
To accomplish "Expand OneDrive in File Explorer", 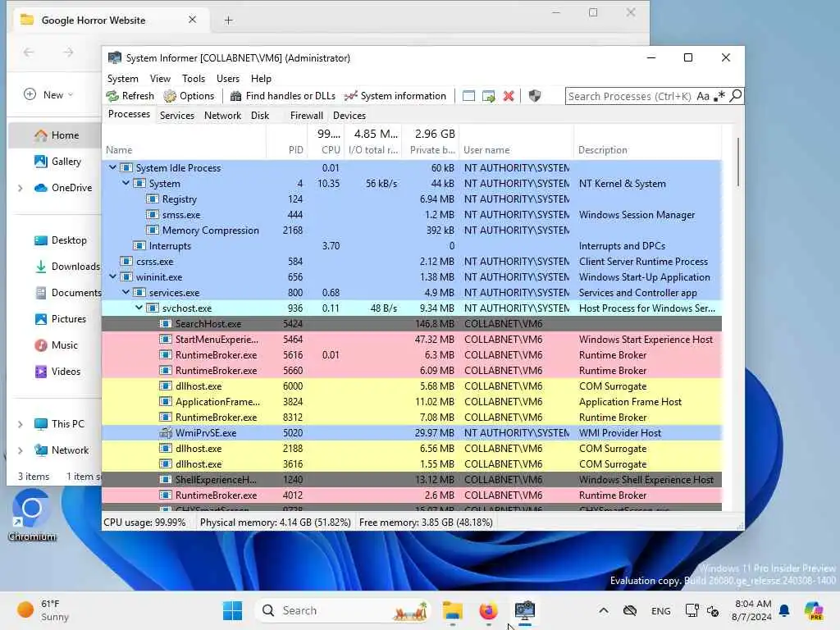I will click(x=21, y=188).
